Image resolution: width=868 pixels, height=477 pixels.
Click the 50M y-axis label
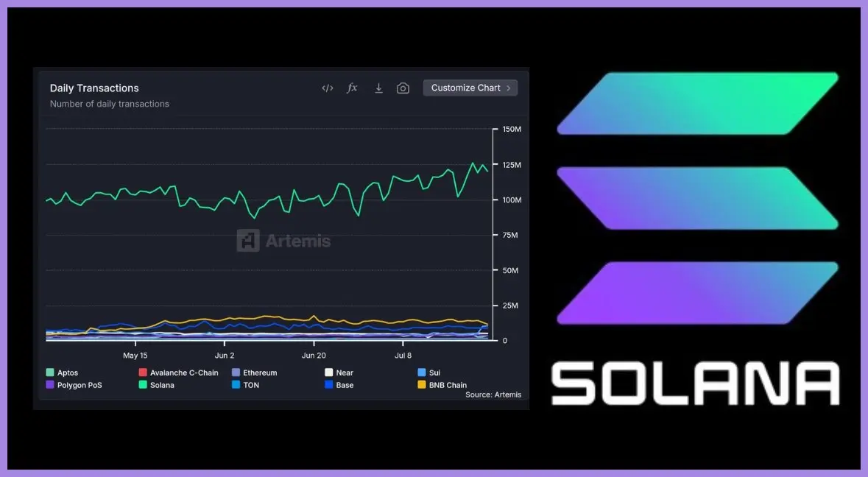tap(510, 271)
